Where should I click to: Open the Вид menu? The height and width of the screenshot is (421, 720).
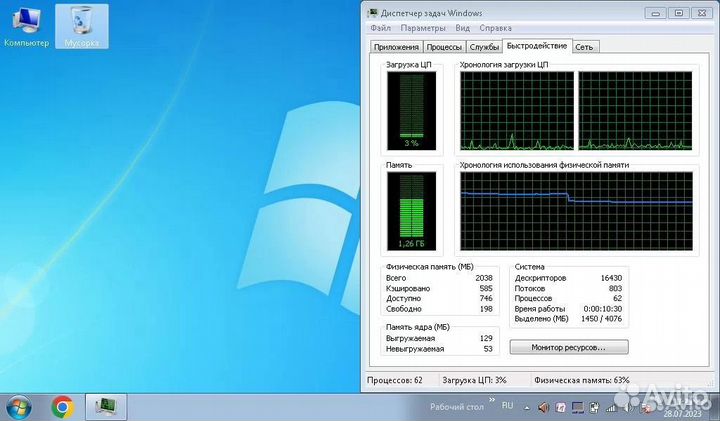pyautogui.click(x=462, y=28)
